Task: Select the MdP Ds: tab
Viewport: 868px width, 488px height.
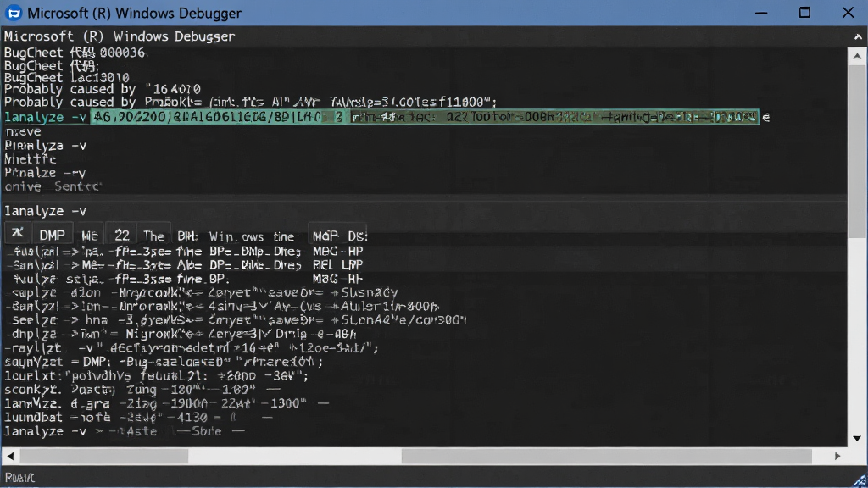Action: coord(339,236)
